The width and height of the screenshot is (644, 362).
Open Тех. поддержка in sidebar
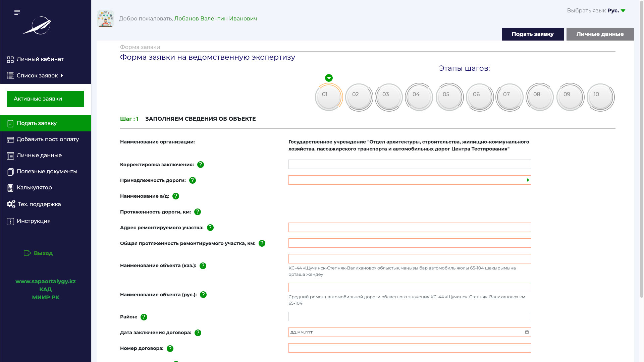[x=39, y=204]
